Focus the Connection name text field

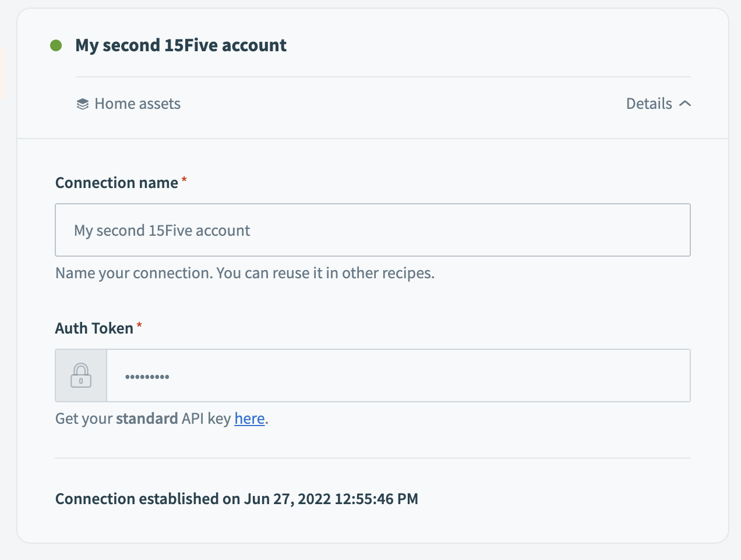click(373, 230)
